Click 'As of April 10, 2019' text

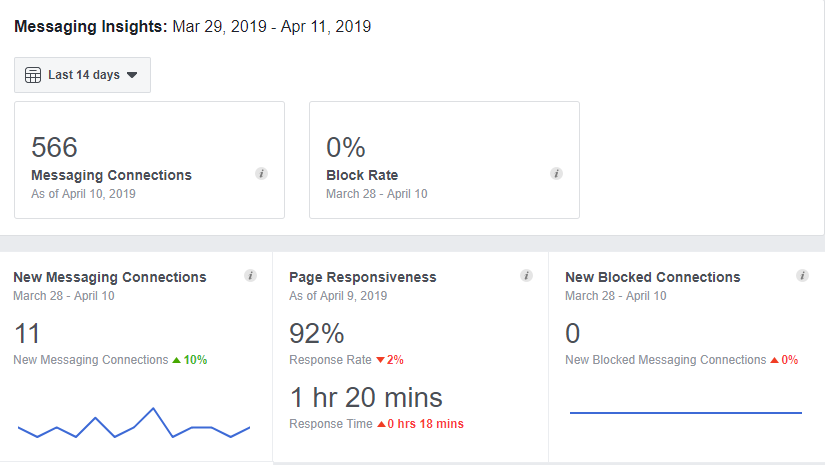click(83, 194)
